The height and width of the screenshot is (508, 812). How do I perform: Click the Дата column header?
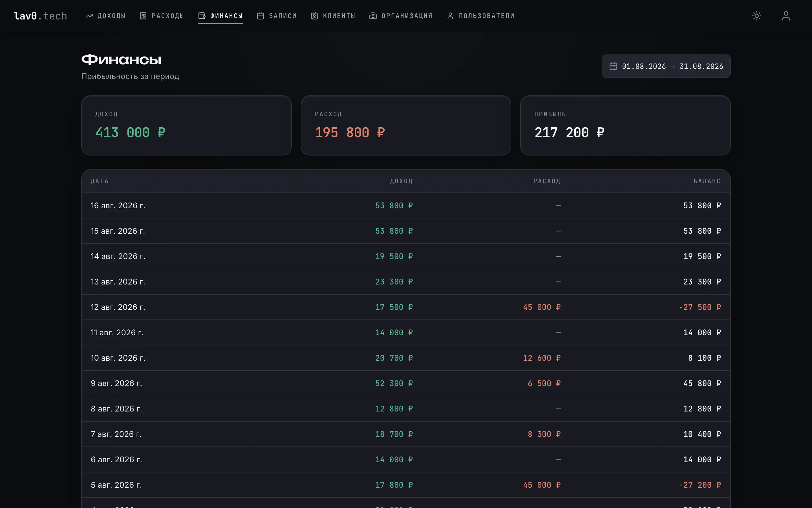pos(100,181)
